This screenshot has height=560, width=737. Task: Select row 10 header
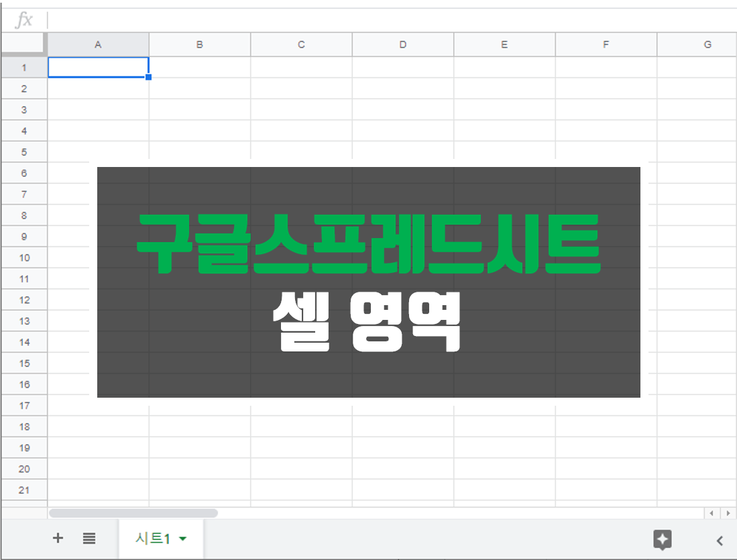[x=24, y=258]
